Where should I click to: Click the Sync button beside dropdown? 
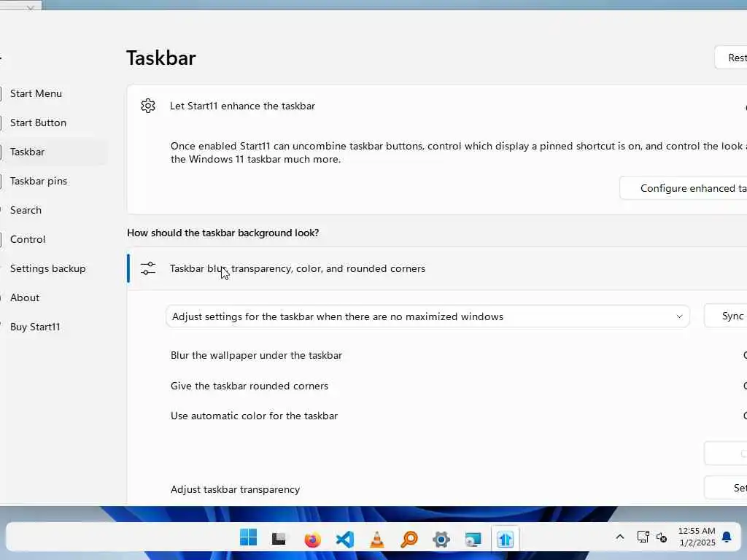pyautogui.click(x=726, y=316)
